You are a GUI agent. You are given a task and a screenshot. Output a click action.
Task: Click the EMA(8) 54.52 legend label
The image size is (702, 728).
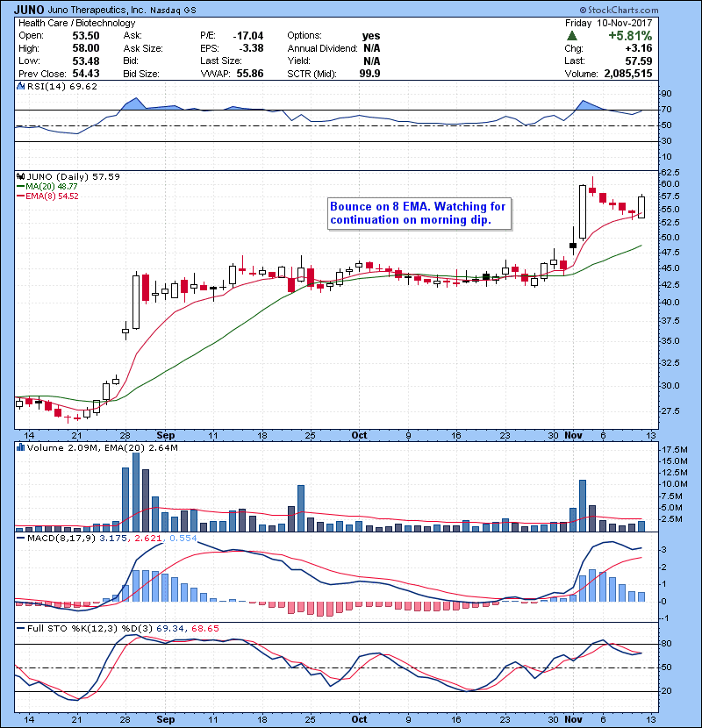pos(52,196)
